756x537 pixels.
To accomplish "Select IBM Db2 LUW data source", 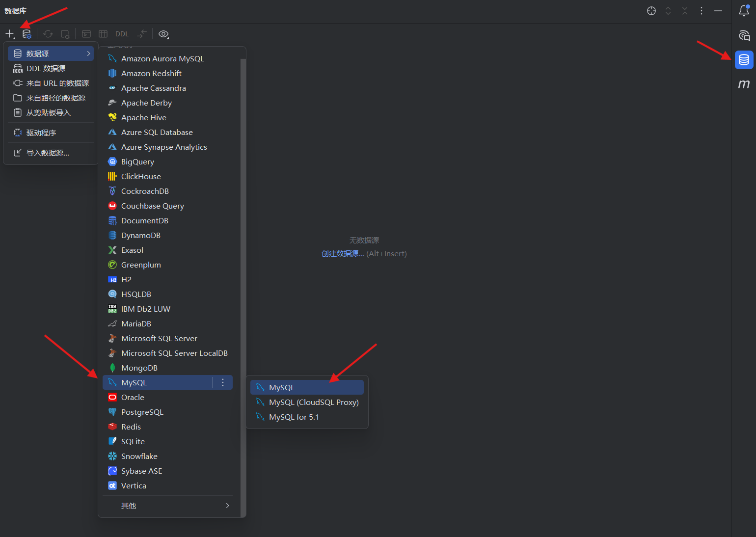I will [167, 309].
